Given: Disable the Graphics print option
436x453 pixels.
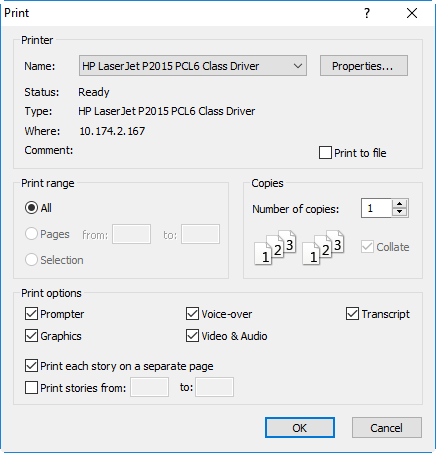Looking at the screenshot, I should (x=31, y=336).
